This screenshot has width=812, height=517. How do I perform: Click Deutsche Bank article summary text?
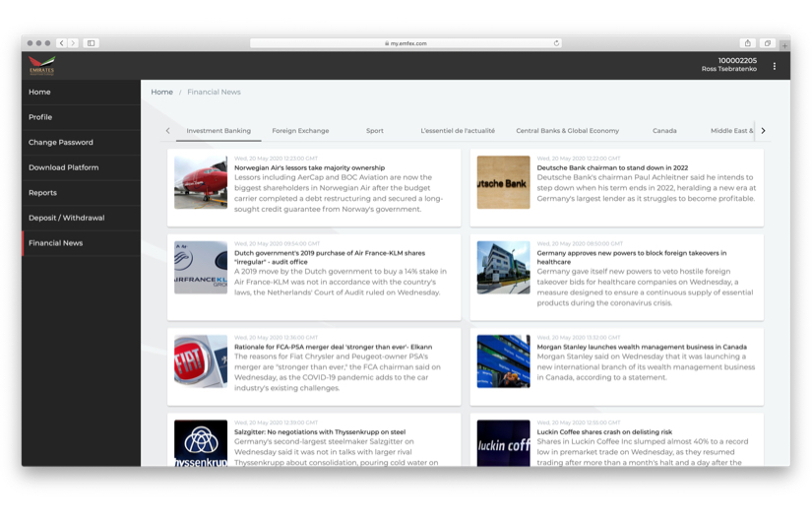(x=647, y=188)
